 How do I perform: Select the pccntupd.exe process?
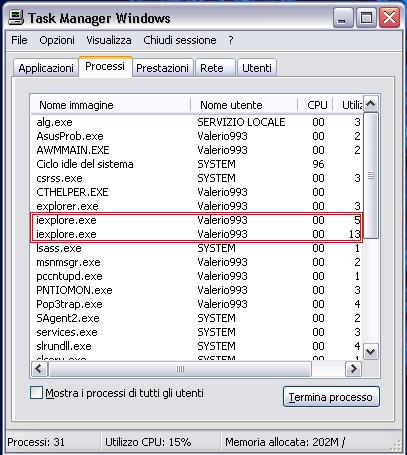(x=197, y=276)
